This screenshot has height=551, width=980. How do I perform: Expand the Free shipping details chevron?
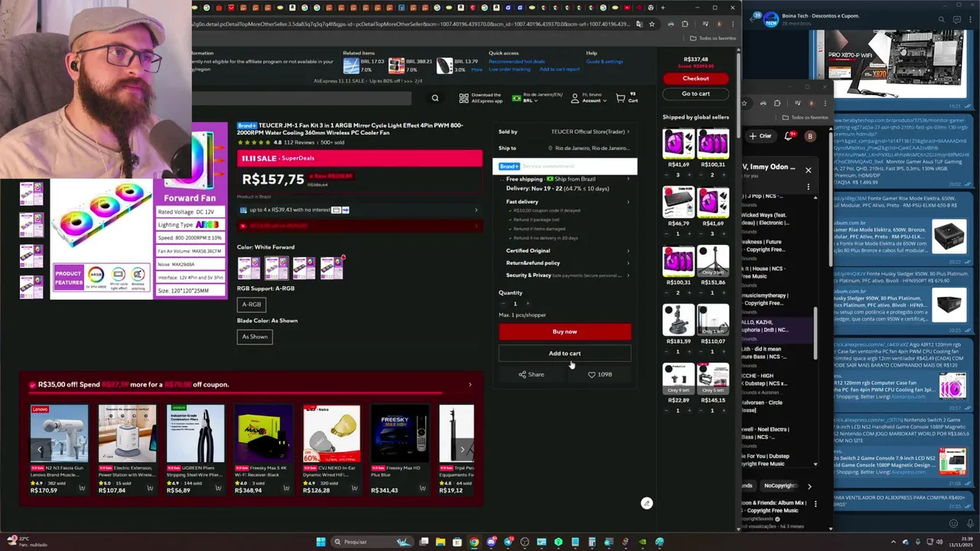click(629, 179)
